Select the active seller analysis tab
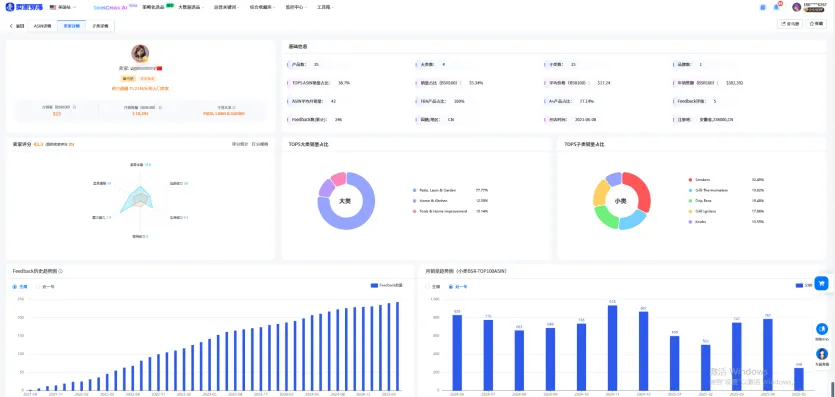 pos(72,26)
